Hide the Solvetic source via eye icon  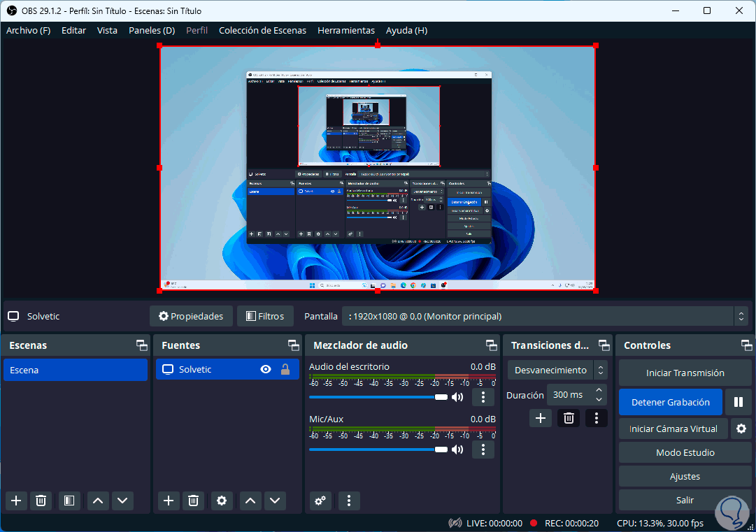tap(266, 370)
